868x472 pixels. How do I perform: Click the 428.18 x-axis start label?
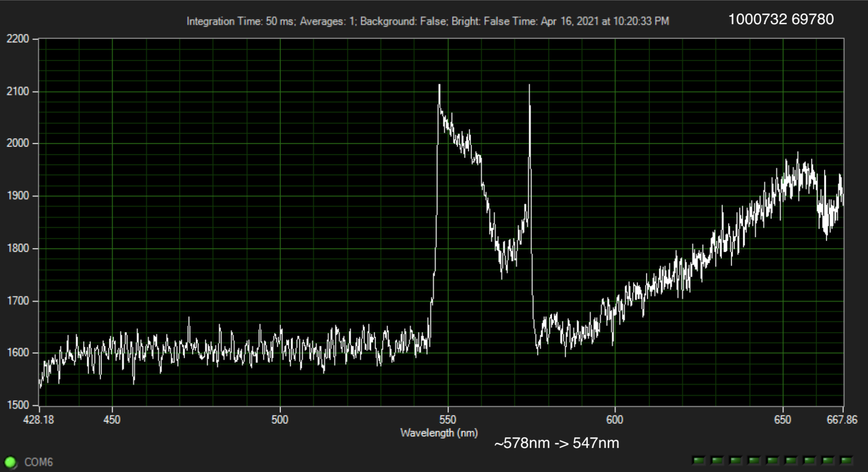[38, 420]
